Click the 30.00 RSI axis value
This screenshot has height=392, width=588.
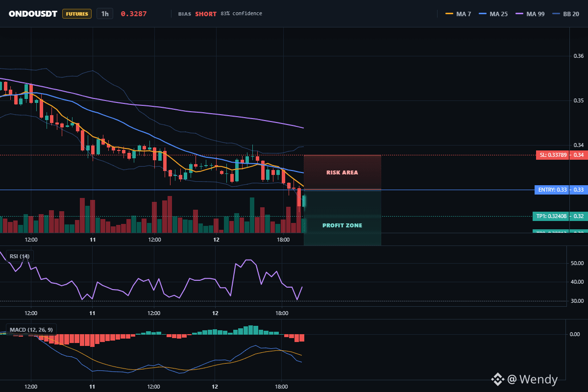(577, 301)
